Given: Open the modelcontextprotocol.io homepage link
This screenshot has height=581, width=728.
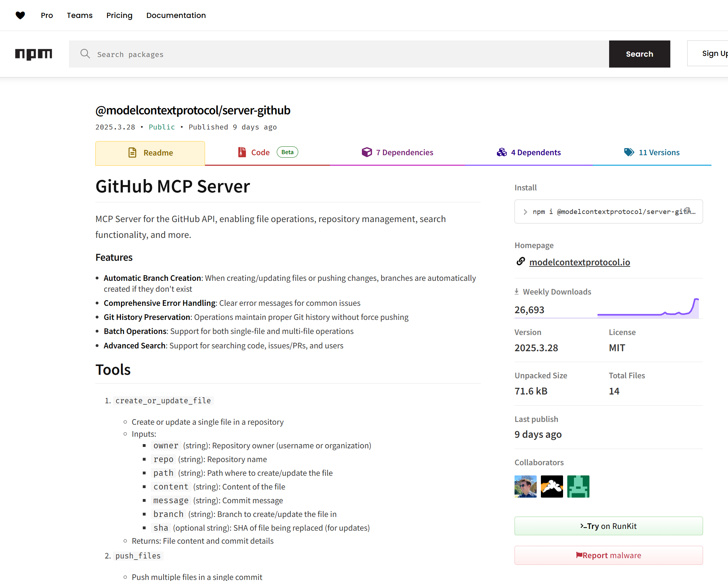Looking at the screenshot, I should click(x=579, y=262).
